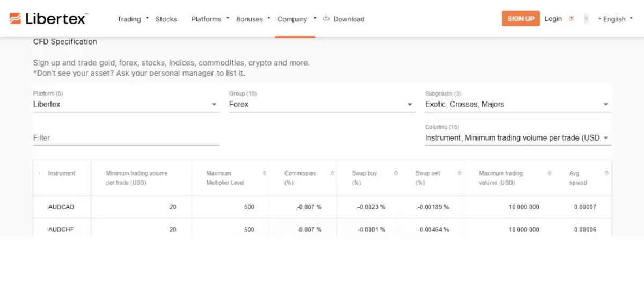
Task: Expand the Group dropdown showing Forex
Action: pyautogui.click(x=322, y=104)
